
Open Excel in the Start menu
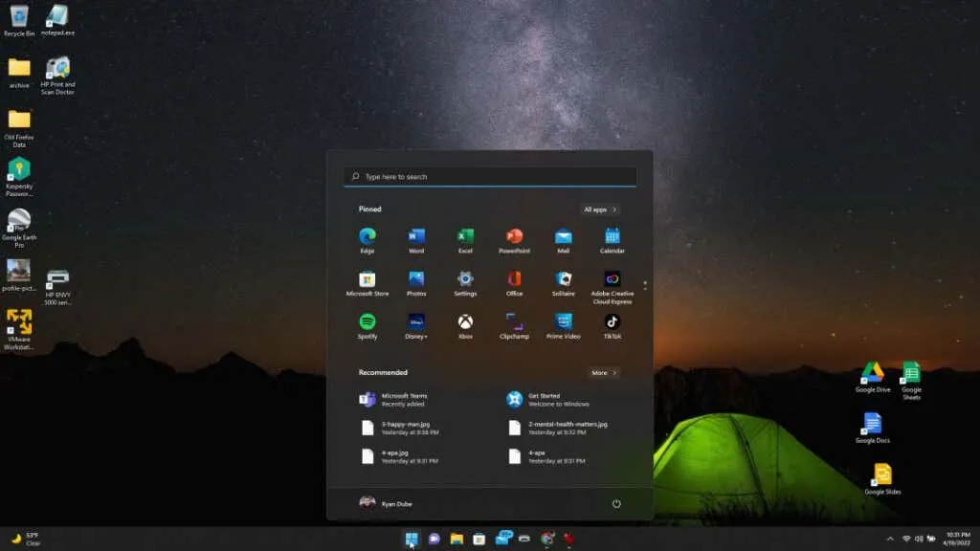465,236
